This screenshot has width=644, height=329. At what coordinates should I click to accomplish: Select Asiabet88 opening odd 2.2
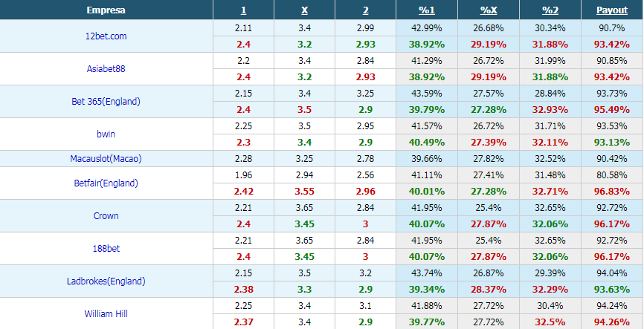244,61
